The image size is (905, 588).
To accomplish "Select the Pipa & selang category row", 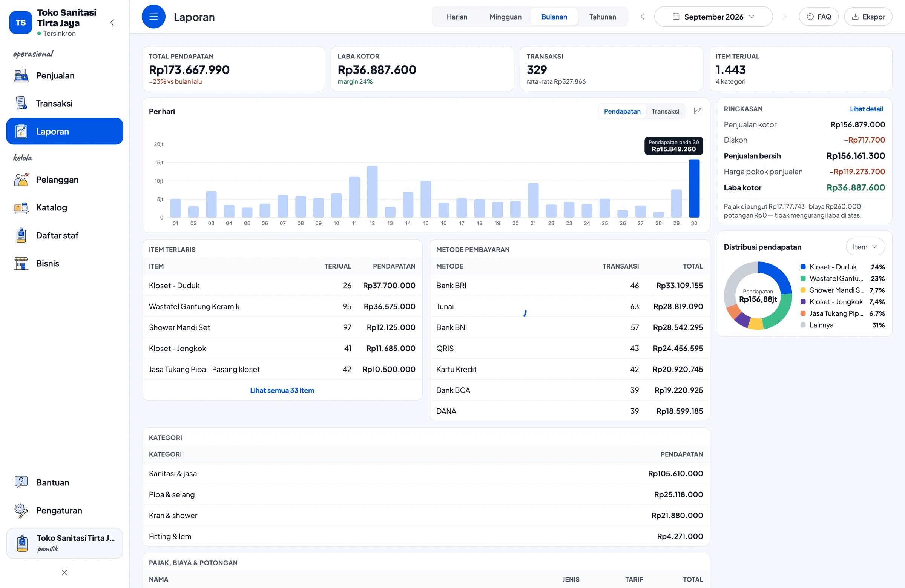I will (426, 494).
